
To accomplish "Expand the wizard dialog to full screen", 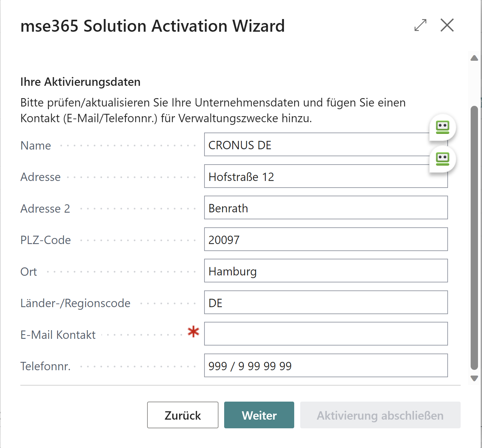I will point(420,25).
